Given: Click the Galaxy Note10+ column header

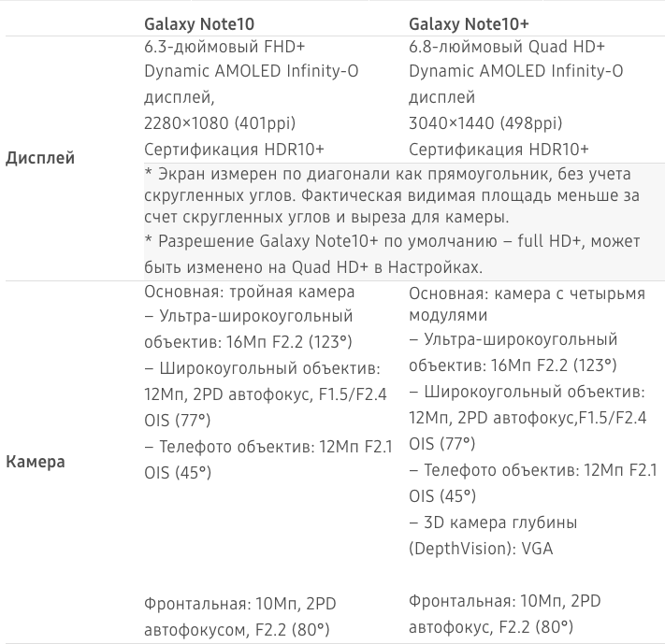Looking at the screenshot, I should pos(469,24).
